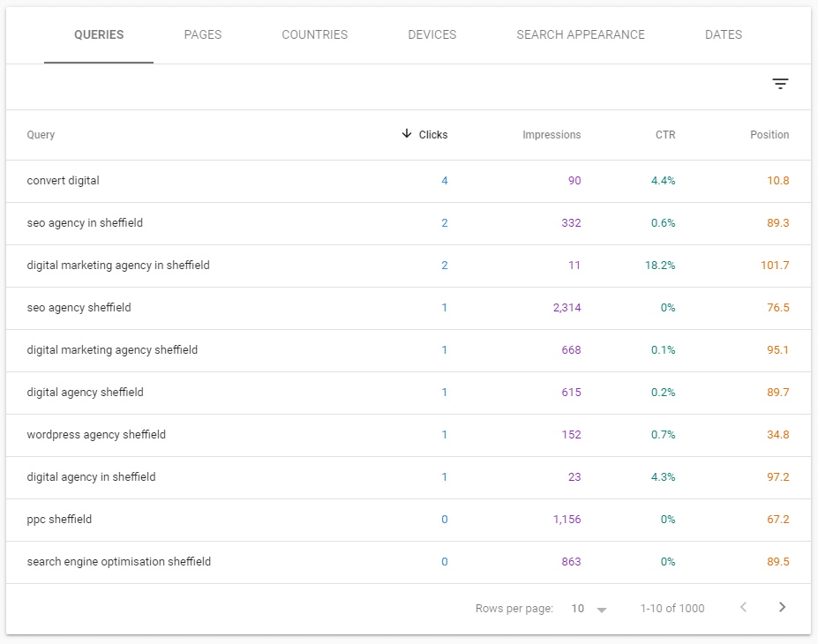
Task: Select the 'seo agency sheffield' query
Action: coord(79,308)
